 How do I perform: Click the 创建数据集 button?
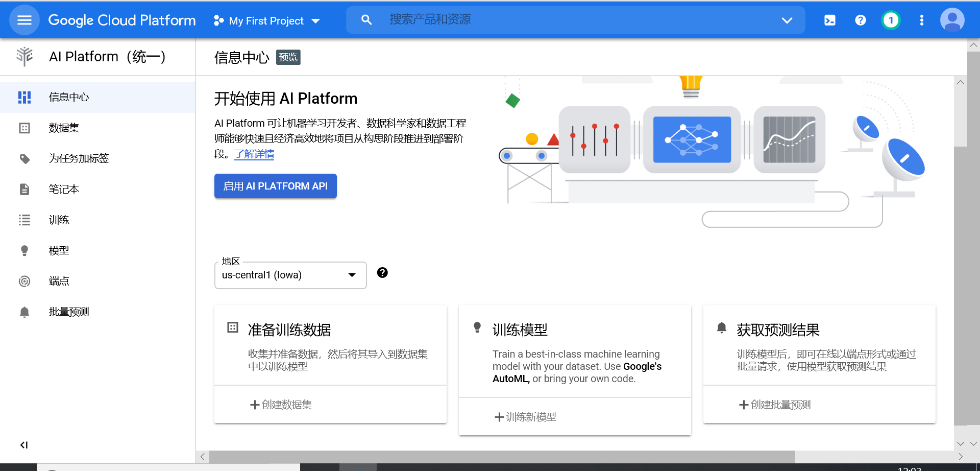[281, 405]
